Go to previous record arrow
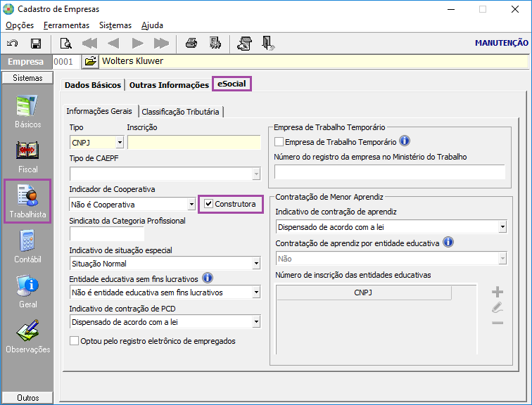532x405 pixels. click(x=113, y=44)
